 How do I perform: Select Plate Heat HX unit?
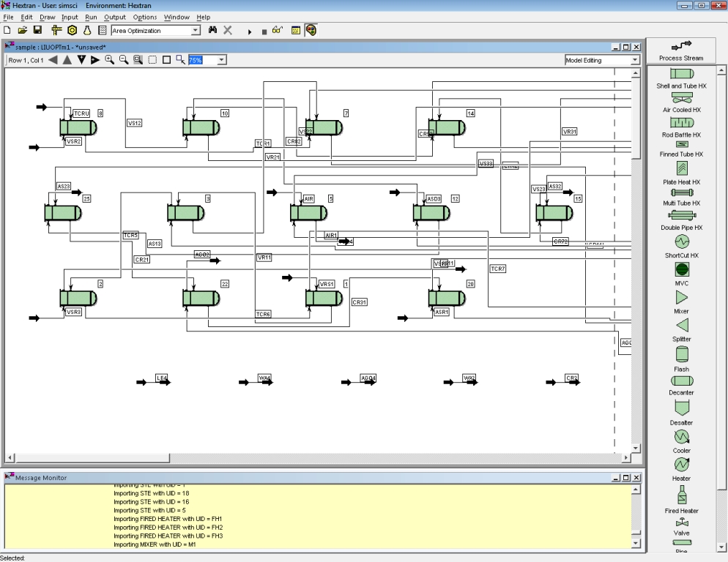point(682,168)
